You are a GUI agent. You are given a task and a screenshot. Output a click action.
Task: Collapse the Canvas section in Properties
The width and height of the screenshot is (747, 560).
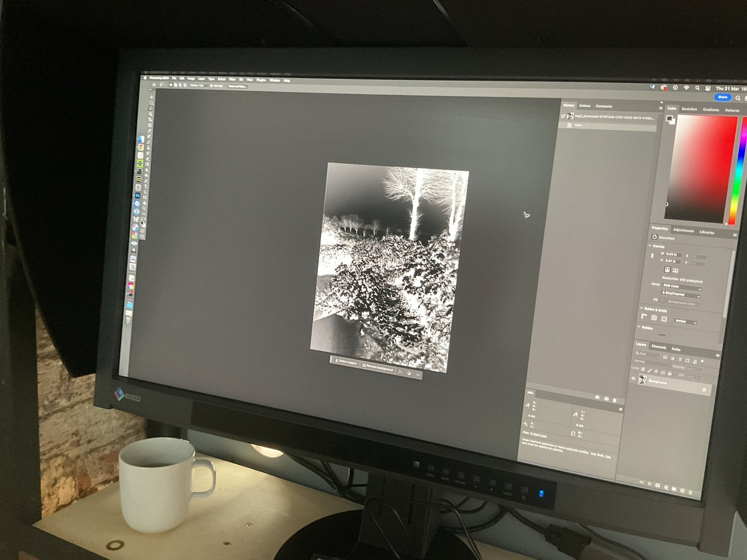[650, 246]
